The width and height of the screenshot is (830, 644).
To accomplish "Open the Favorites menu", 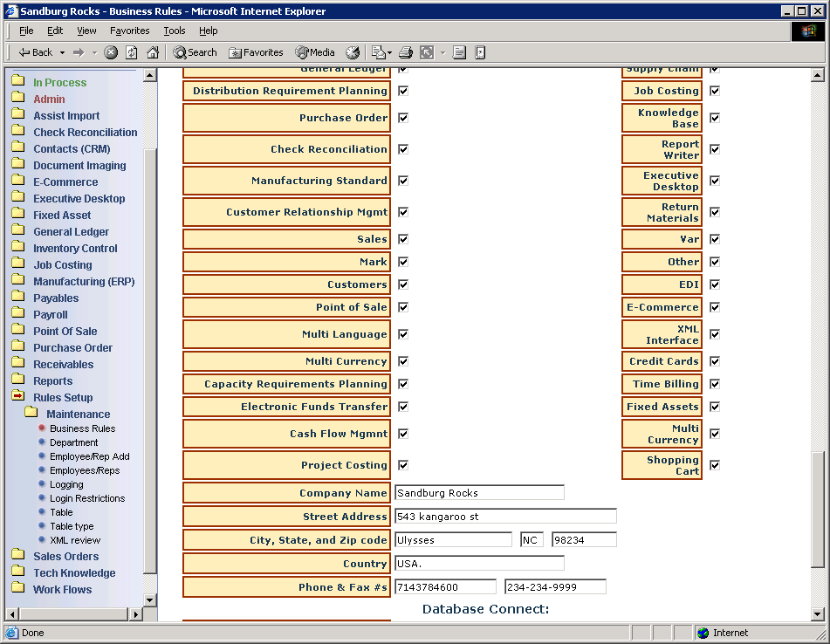I will click(129, 31).
